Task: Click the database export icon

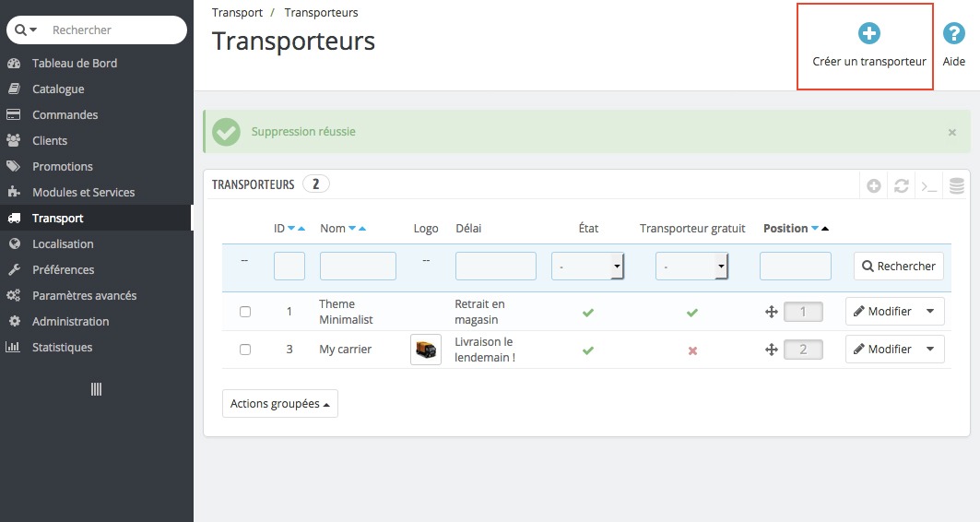Action: [x=957, y=186]
